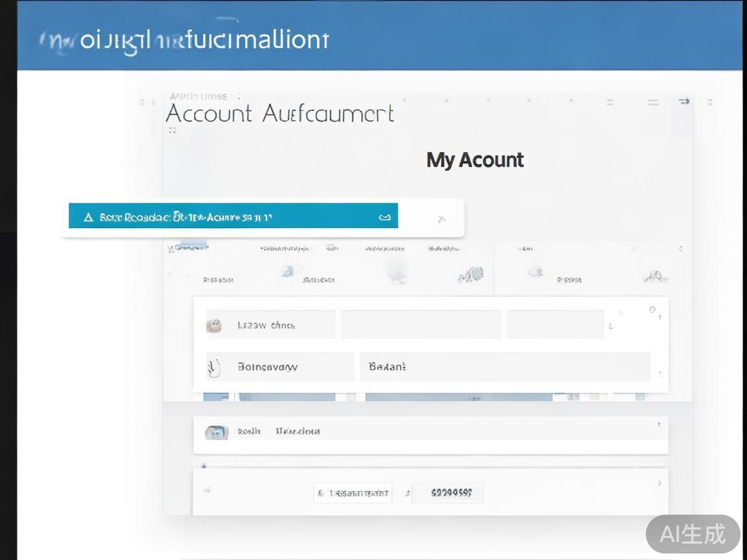Screen dimensions: 747x560
Task: Click the small icon at the teal banner's right end
Action: 385,217
